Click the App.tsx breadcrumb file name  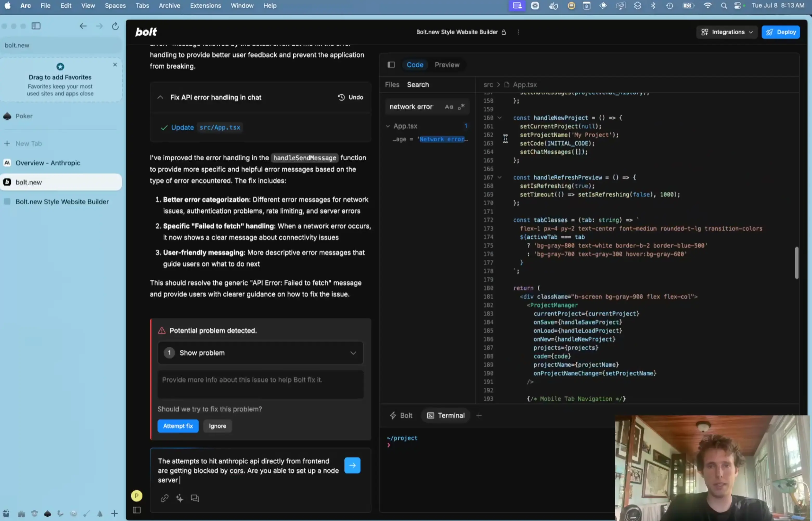(x=525, y=85)
